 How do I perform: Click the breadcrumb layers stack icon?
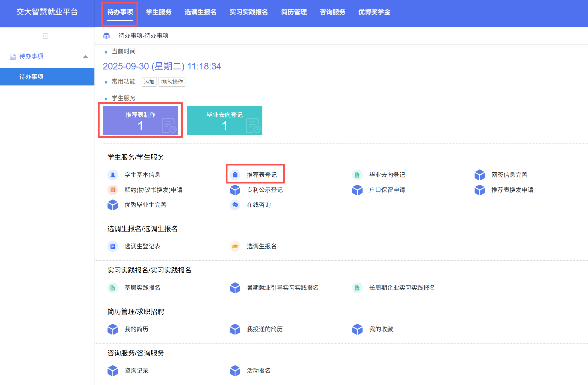point(106,35)
